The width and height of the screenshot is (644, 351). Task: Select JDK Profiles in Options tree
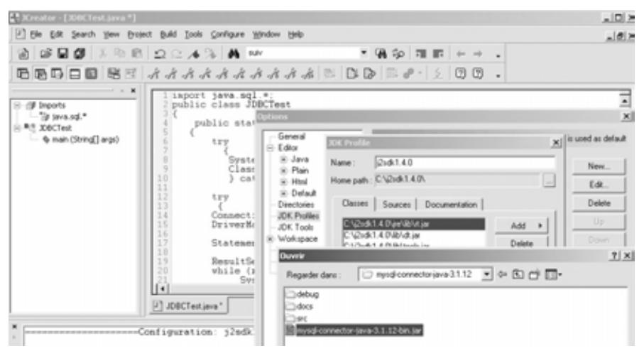tap(298, 216)
